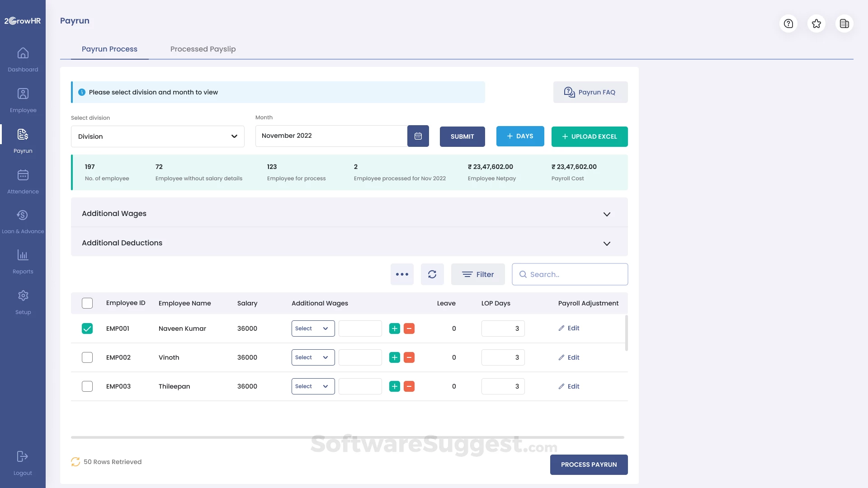The height and width of the screenshot is (488, 868).
Task: Open the Loan & Advance sidebar icon
Action: pos(23,216)
